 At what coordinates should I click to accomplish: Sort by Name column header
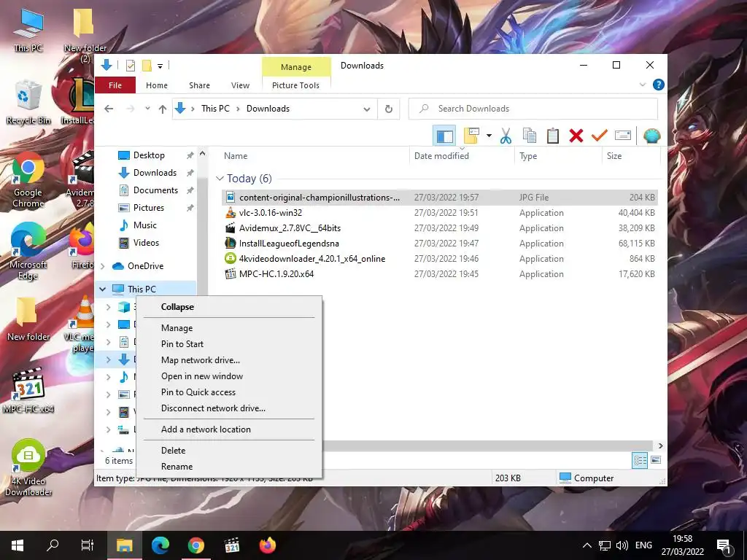coord(236,156)
